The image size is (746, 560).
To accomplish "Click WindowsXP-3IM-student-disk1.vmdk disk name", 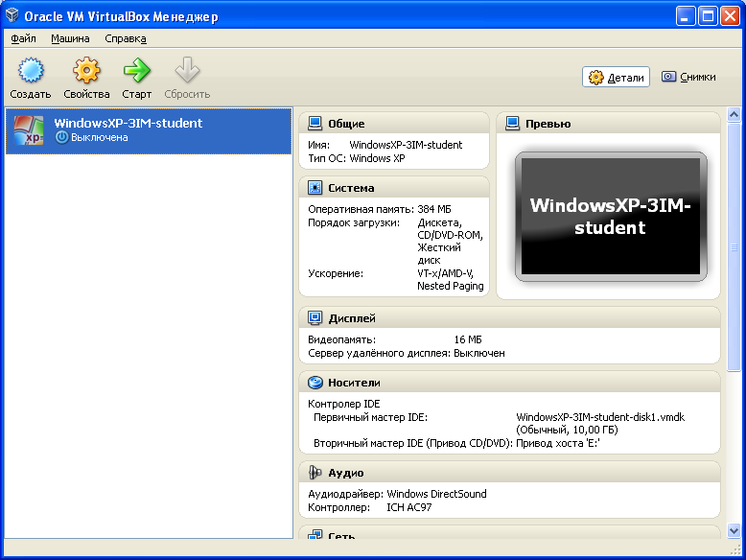I will coord(600,417).
